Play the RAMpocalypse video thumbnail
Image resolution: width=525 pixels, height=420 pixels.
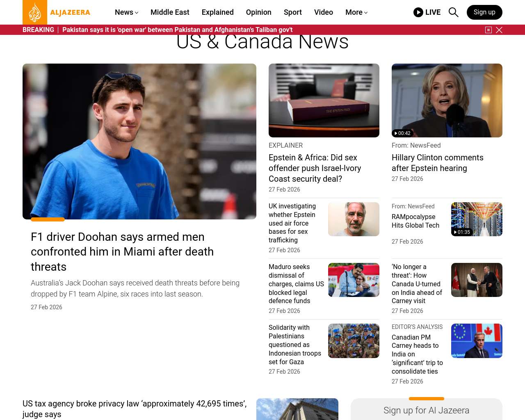click(476, 219)
